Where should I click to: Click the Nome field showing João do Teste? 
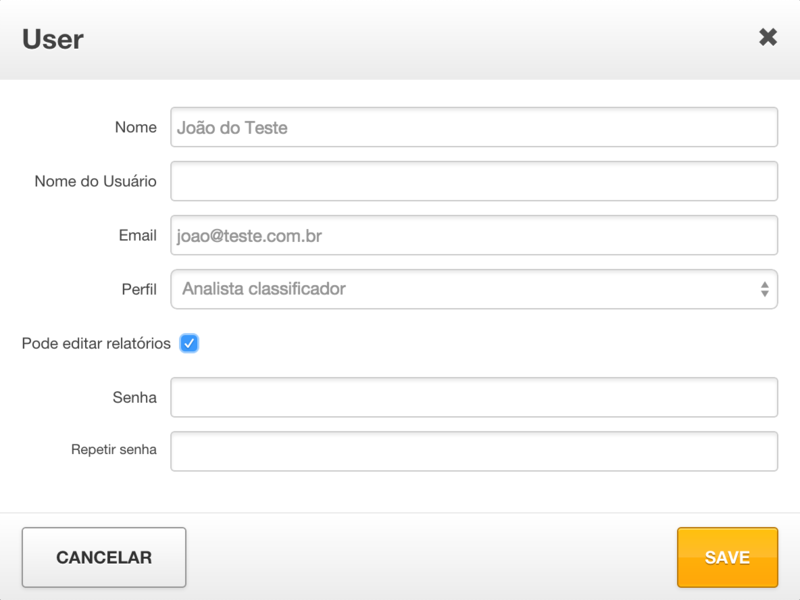pos(473,127)
